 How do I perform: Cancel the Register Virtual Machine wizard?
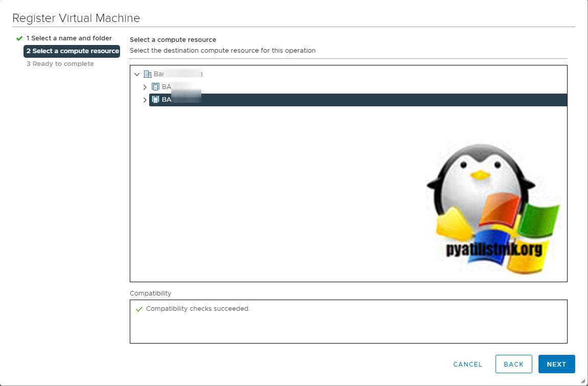467,364
